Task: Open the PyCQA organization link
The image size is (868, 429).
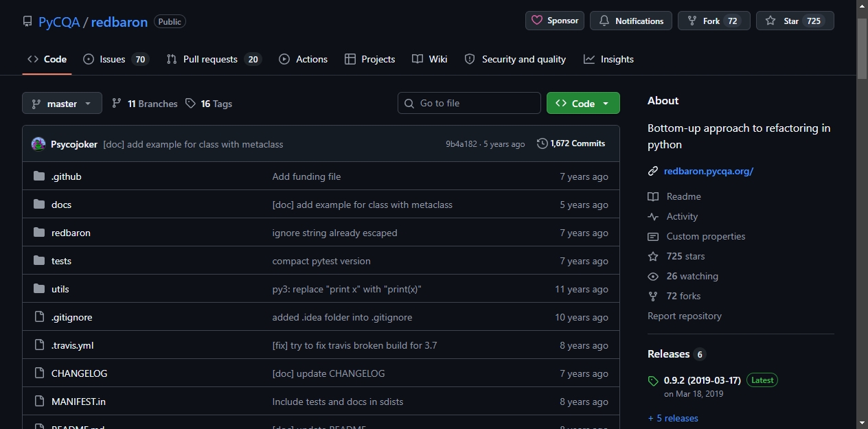Action: coord(59,22)
